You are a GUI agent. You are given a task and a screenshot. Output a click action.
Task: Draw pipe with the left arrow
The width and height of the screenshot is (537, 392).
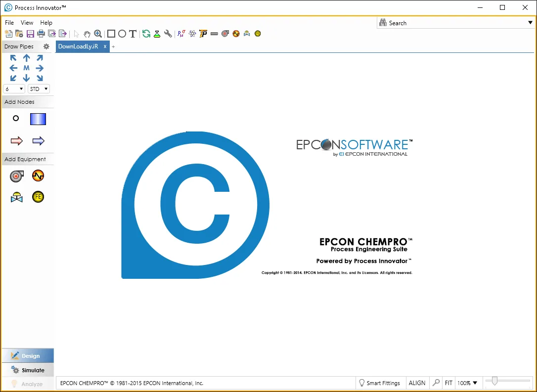pos(13,68)
